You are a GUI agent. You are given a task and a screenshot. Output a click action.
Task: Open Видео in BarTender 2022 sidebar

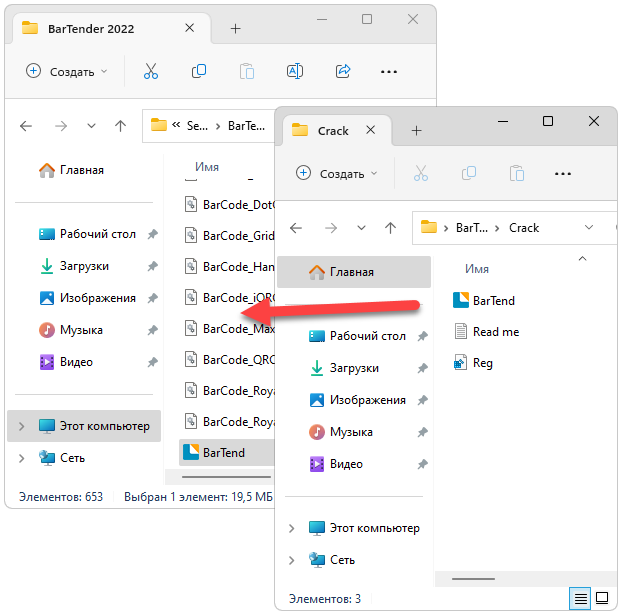point(76,362)
